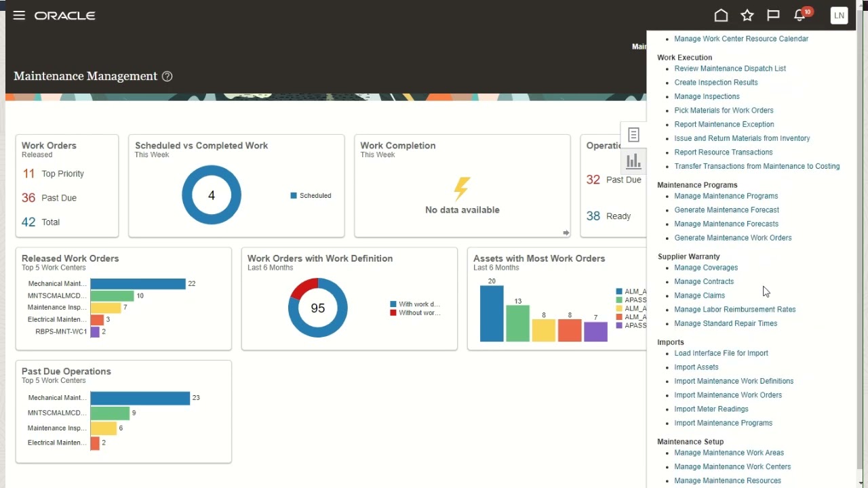Open the LN user profile menu
The image size is (868, 488).
click(839, 15)
